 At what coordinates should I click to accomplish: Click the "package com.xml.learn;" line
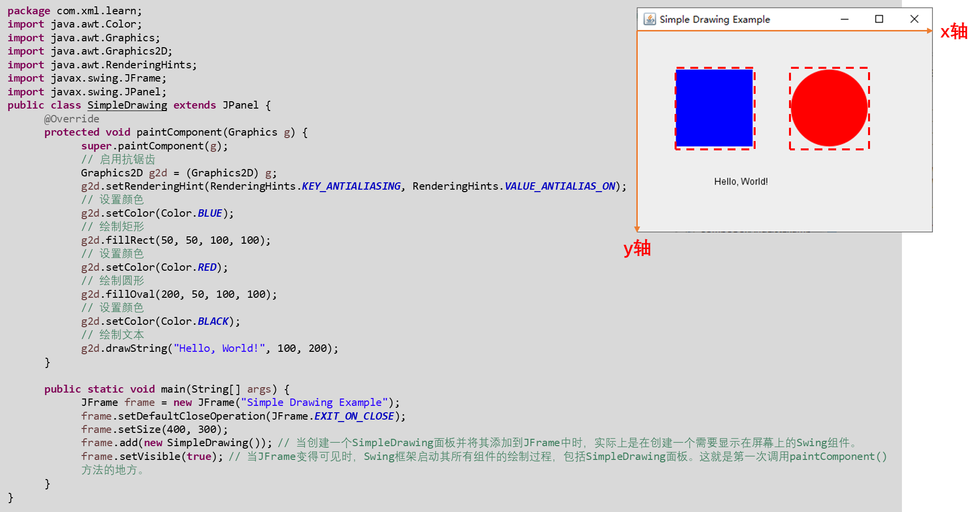pyautogui.click(x=75, y=11)
